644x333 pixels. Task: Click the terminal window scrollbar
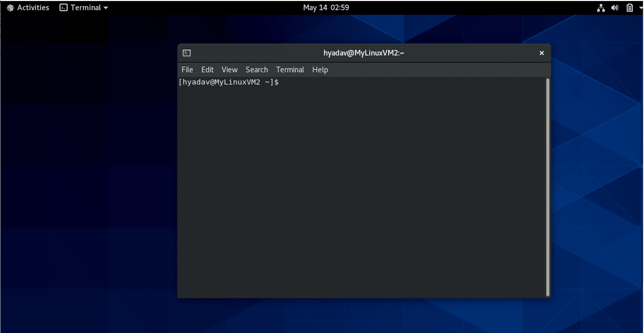(547, 183)
